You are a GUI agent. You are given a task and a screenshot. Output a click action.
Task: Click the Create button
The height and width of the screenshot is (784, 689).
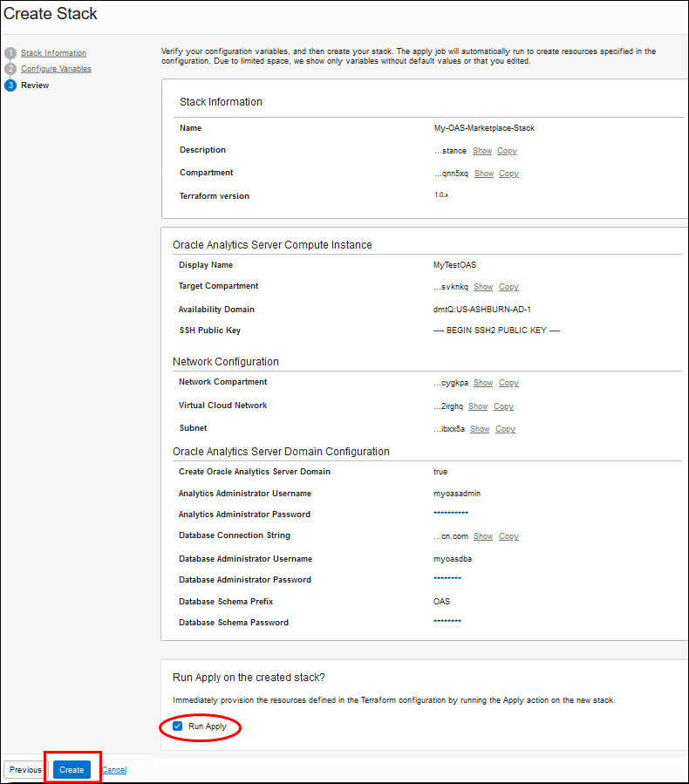point(72,769)
